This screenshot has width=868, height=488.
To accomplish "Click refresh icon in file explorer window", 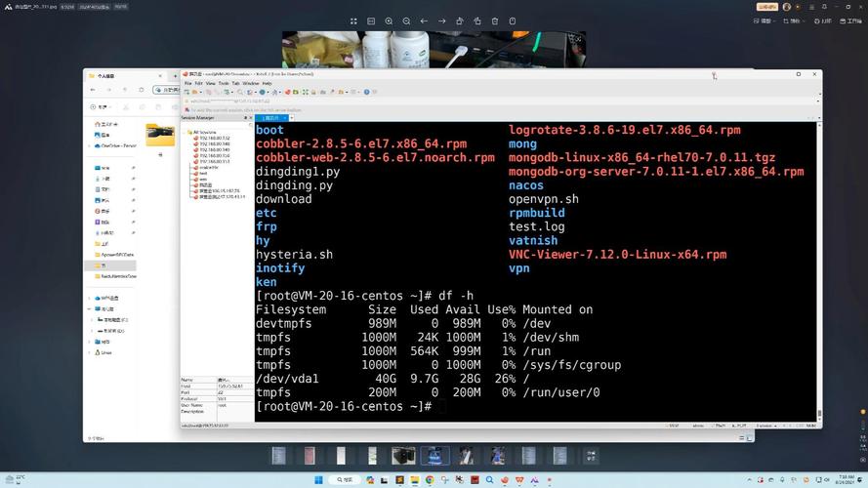I will pyautogui.click(x=142, y=90).
